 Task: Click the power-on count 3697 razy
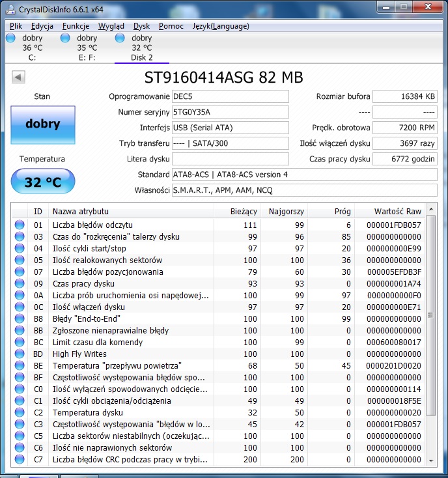point(405,143)
